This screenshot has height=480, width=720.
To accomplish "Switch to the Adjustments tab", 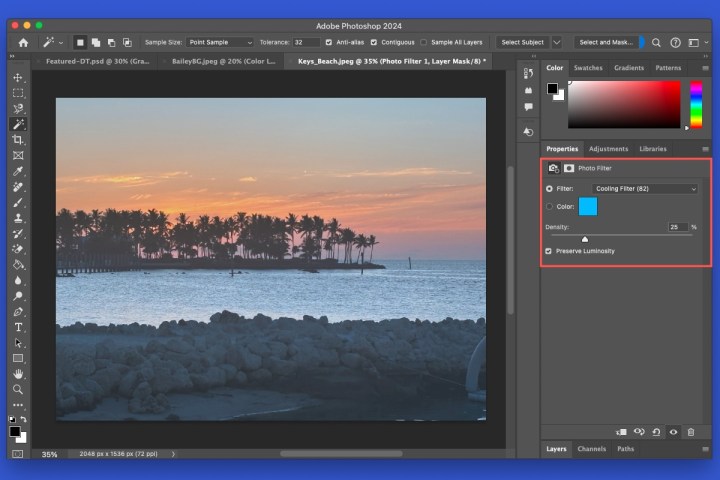I will (x=608, y=148).
